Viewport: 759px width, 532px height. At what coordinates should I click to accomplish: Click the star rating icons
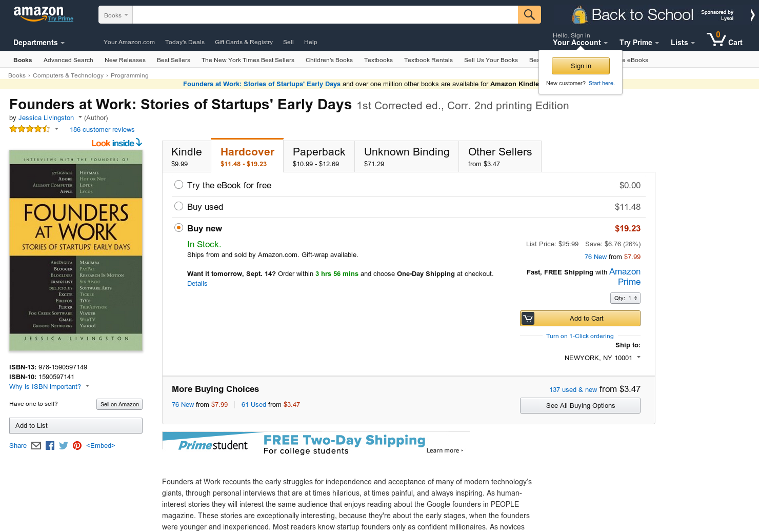pyautogui.click(x=30, y=129)
